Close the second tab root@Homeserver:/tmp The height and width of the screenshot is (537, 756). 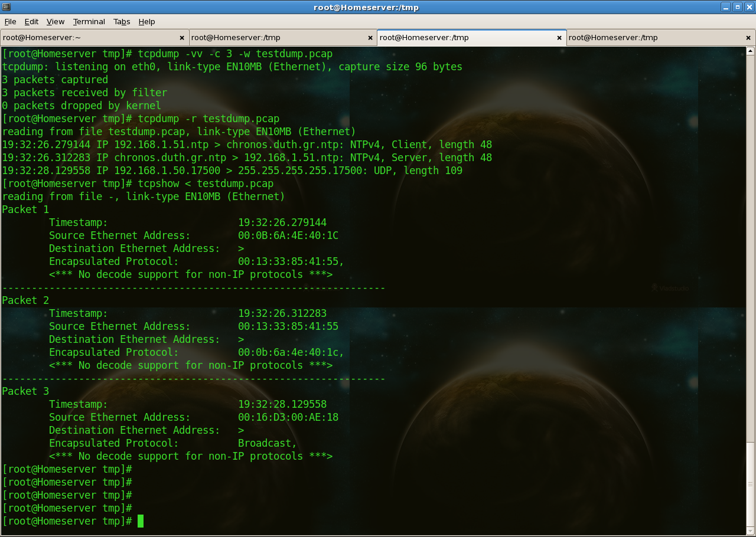[x=370, y=38]
